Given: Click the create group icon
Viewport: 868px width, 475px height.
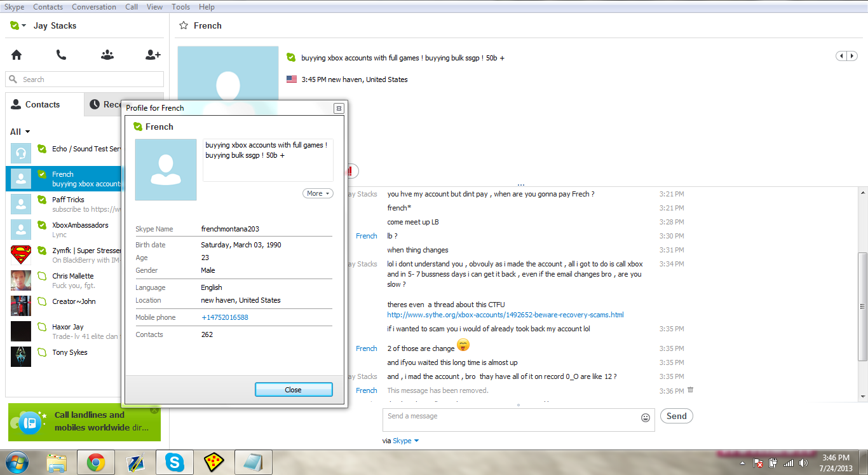Looking at the screenshot, I should pos(107,55).
